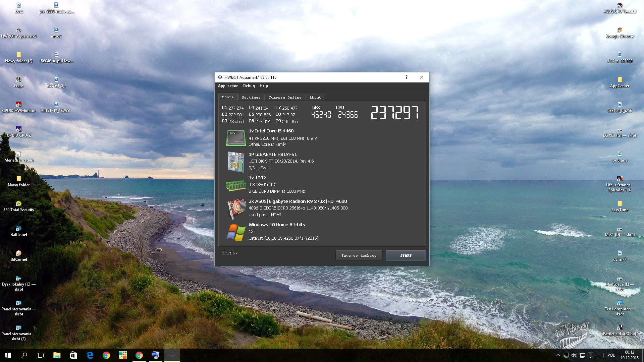Open Life is Strange Episodes 1-4 shortcut
The image size is (644, 362).
[620, 184]
